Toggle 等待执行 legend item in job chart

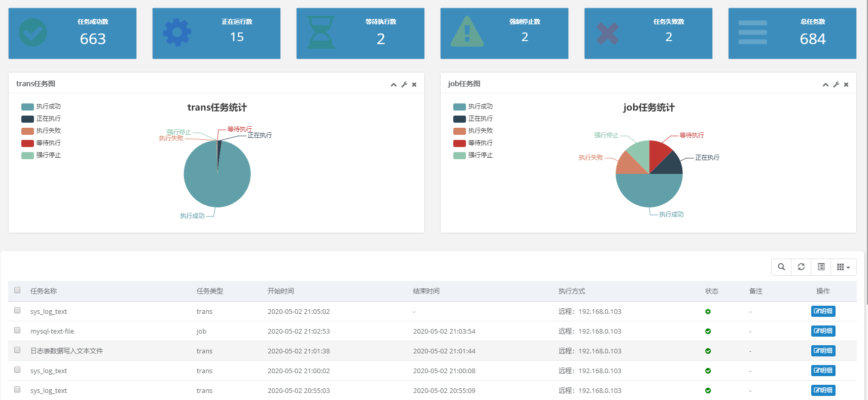click(x=473, y=143)
